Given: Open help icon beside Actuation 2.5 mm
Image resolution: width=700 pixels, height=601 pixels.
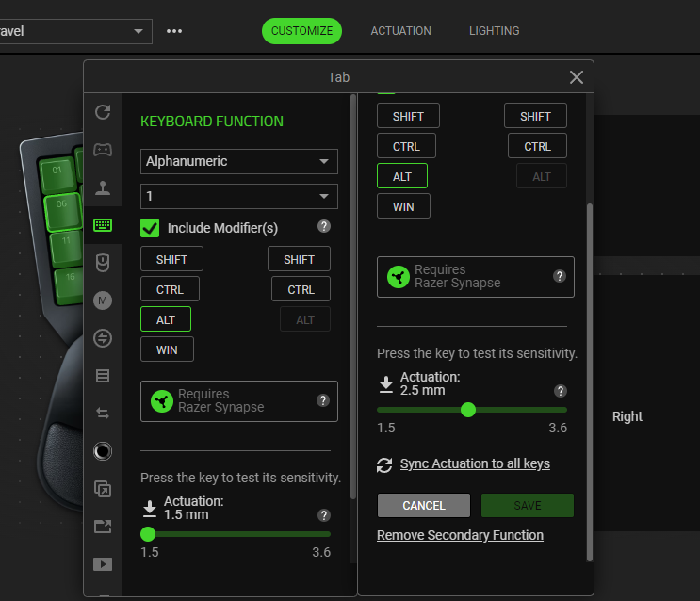Looking at the screenshot, I should point(561,391).
